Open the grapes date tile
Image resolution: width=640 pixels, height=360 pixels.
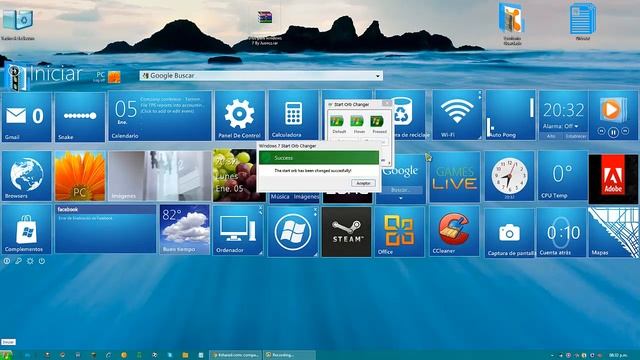pos(236,175)
